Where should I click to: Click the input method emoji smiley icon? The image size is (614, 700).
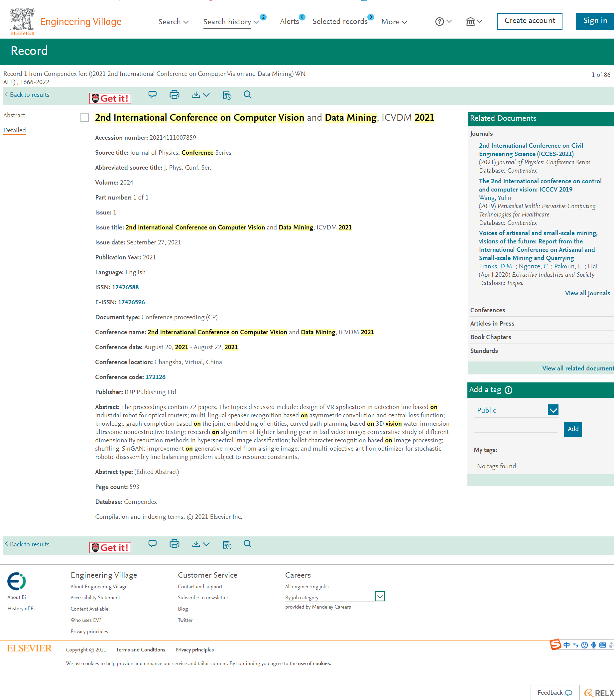pos(584,645)
